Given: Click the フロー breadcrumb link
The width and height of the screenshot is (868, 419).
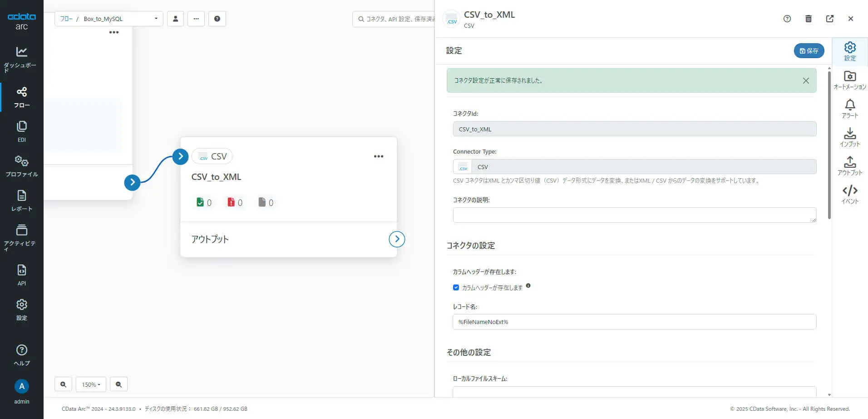Looking at the screenshot, I should pyautogui.click(x=66, y=19).
